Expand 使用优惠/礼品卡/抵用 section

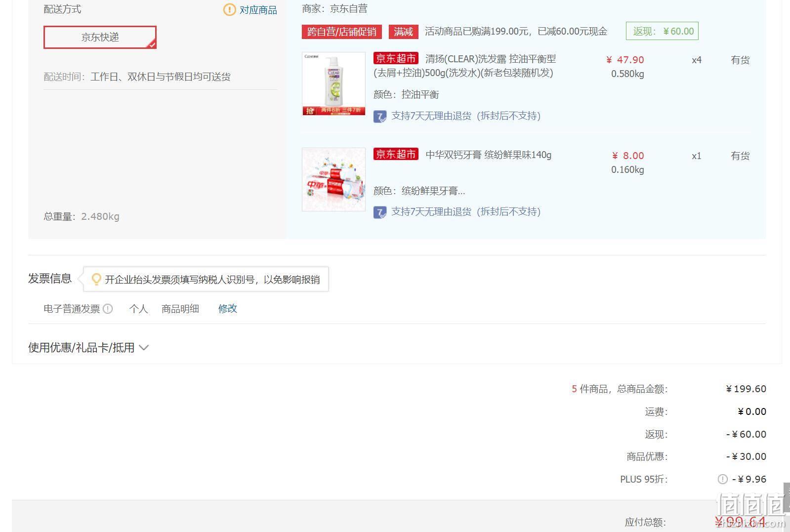pos(88,347)
